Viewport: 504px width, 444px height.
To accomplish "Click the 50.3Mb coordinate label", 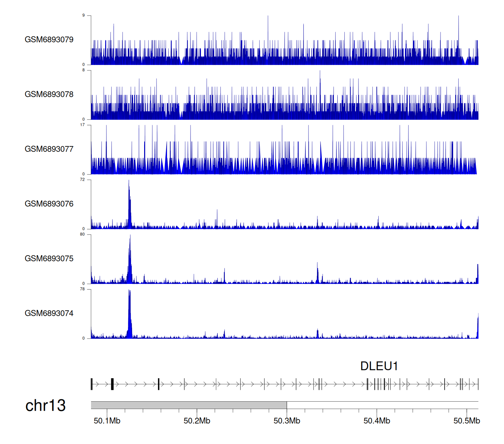I will click(287, 421).
